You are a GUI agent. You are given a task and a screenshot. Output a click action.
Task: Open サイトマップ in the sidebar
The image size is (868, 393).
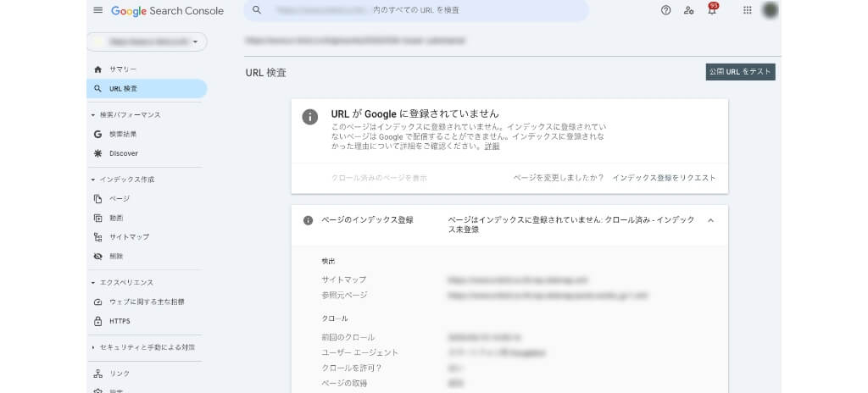pos(129,237)
